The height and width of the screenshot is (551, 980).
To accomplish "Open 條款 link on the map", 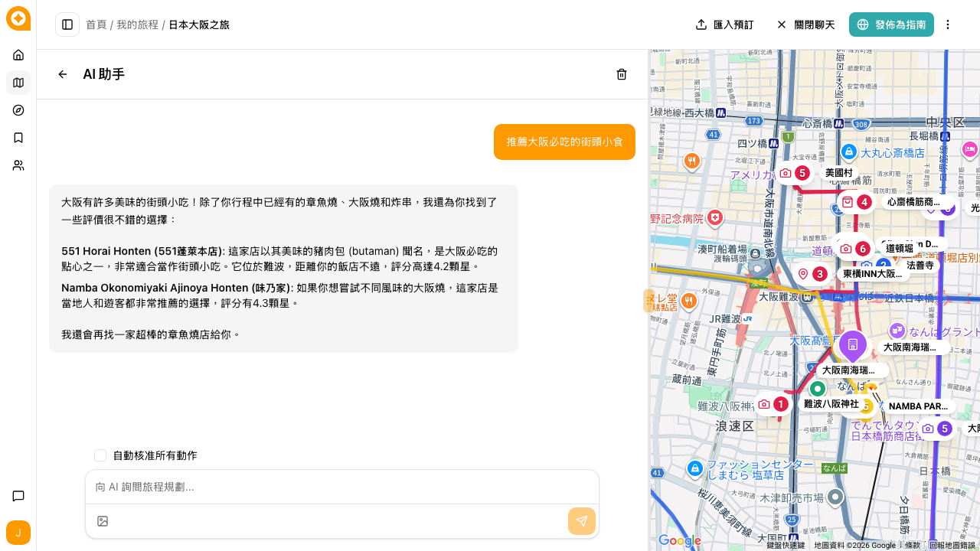I will pos(913,545).
